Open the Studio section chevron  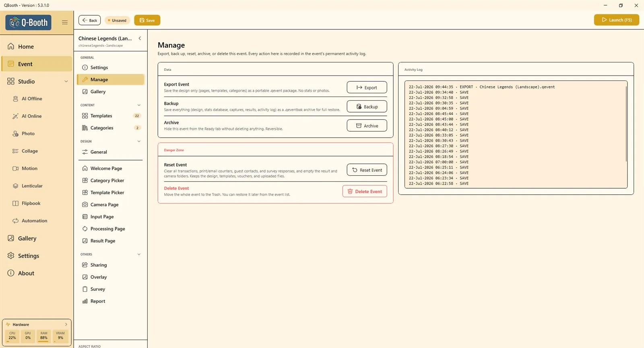(x=66, y=82)
